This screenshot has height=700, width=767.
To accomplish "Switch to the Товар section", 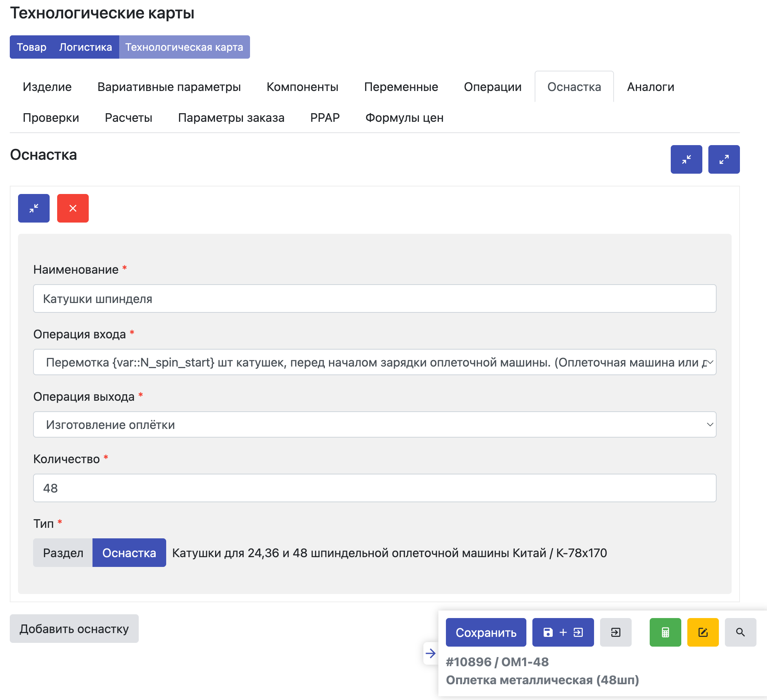I will [32, 47].
